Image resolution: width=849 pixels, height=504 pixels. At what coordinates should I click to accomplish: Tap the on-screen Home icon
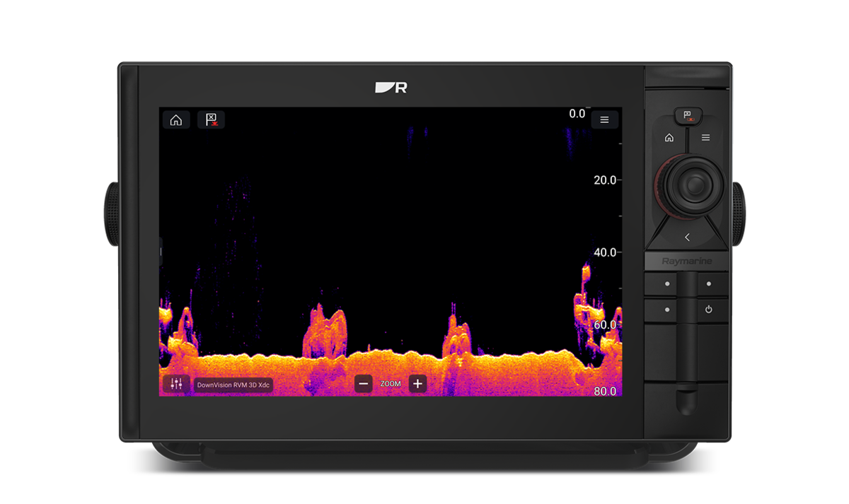pyautogui.click(x=176, y=119)
